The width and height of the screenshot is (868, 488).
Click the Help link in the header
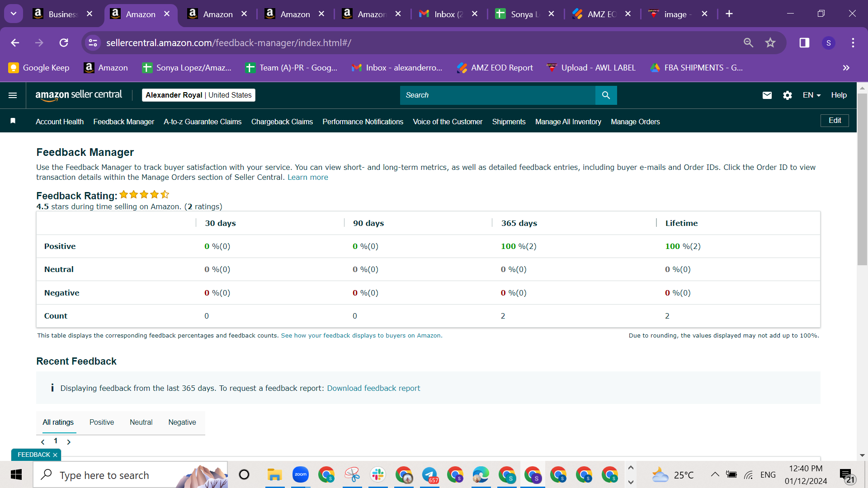tap(839, 95)
